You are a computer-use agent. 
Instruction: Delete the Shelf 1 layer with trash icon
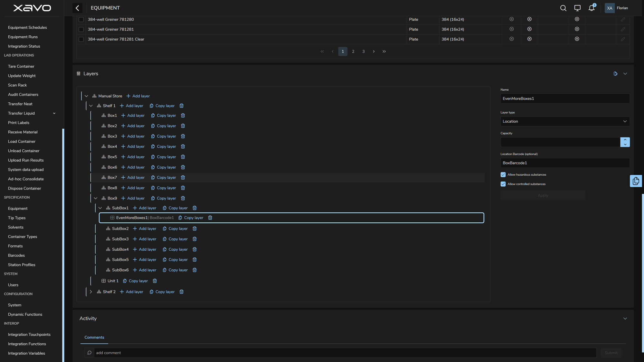182,106
